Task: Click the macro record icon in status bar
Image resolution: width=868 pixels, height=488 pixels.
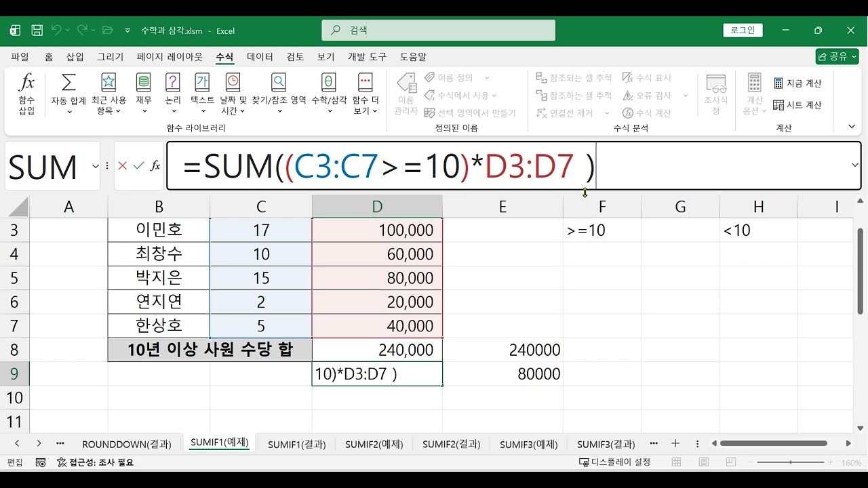Action: click(41, 462)
